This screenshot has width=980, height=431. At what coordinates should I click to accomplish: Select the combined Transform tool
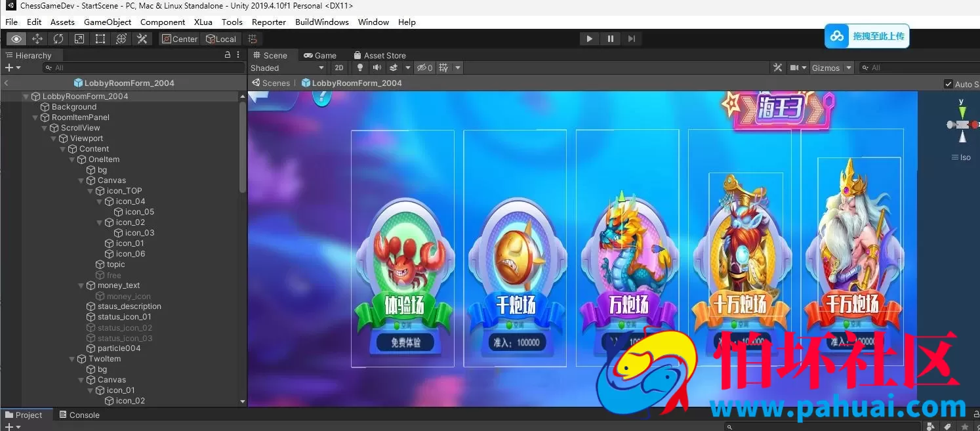click(x=121, y=39)
